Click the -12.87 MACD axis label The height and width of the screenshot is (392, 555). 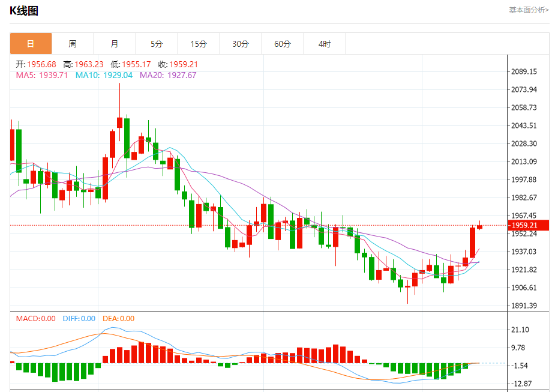521,384
